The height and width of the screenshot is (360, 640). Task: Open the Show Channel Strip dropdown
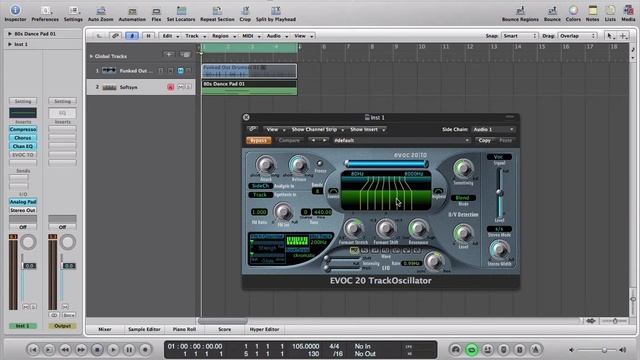point(317,129)
